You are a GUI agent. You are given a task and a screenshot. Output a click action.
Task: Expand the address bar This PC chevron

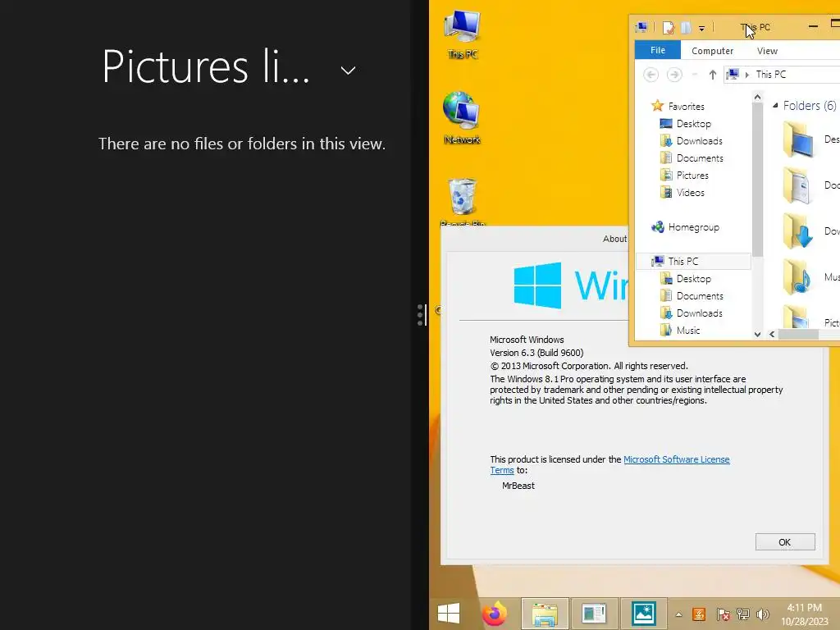[x=746, y=75]
